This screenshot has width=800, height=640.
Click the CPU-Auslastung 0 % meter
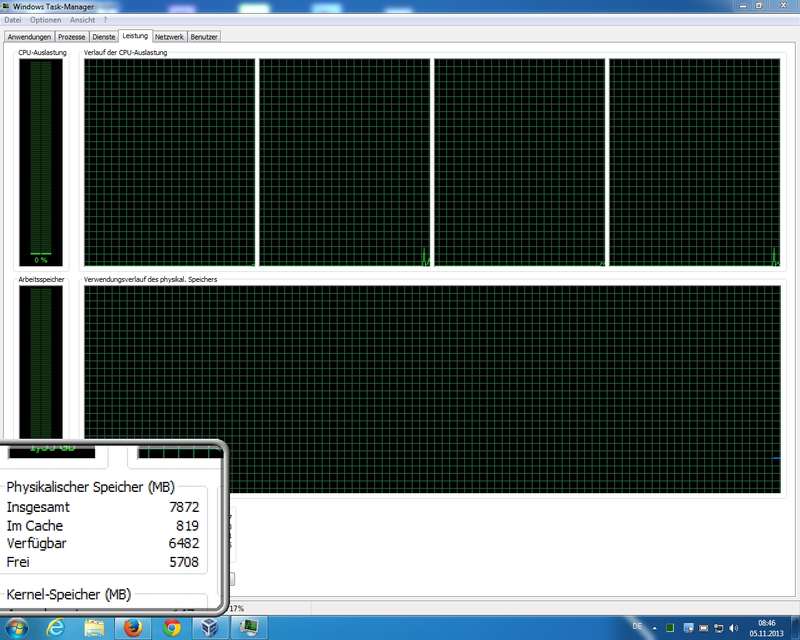pos(41,162)
